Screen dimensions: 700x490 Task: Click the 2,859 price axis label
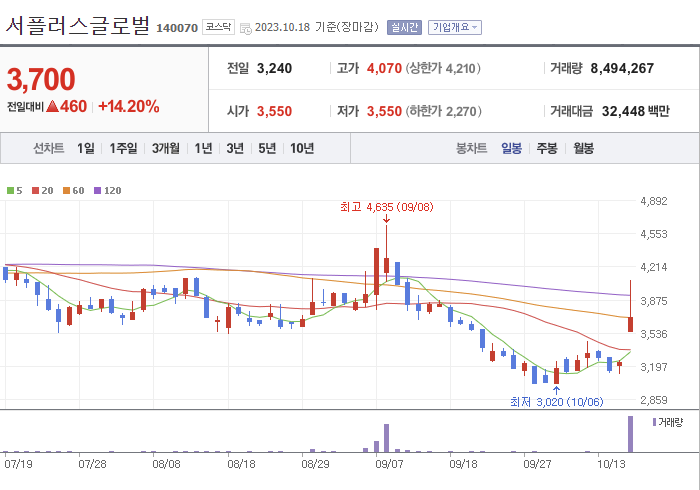point(654,400)
